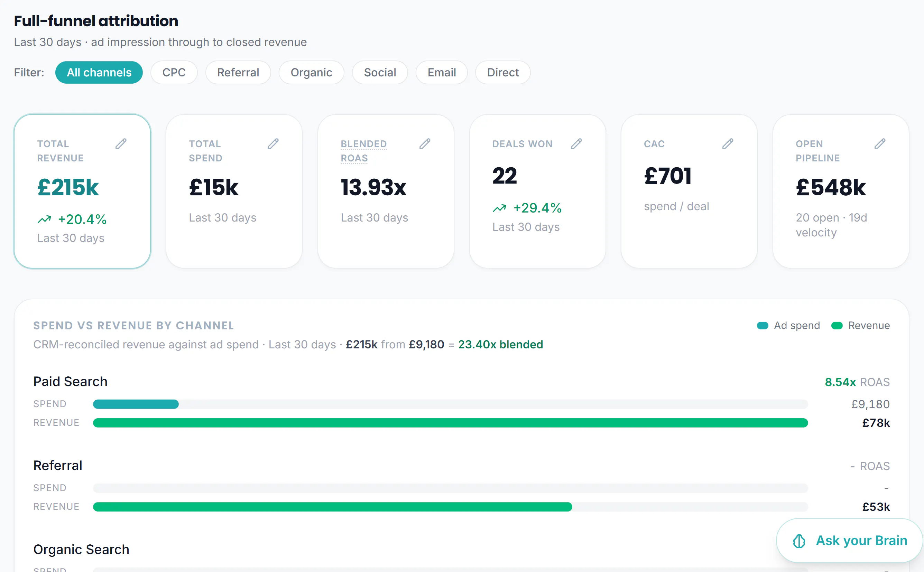Image resolution: width=924 pixels, height=572 pixels.
Task: Click the 23.40x blended figure
Action: [x=500, y=345]
